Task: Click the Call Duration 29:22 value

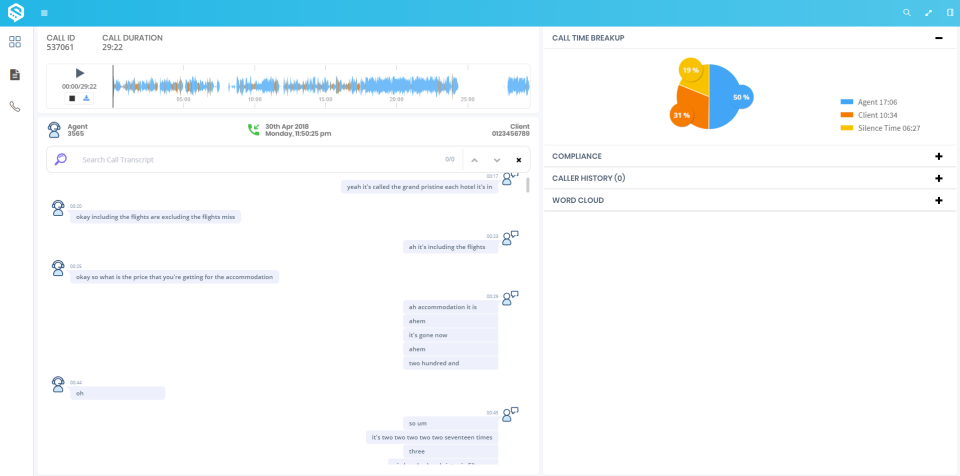Action: click(113, 47)
